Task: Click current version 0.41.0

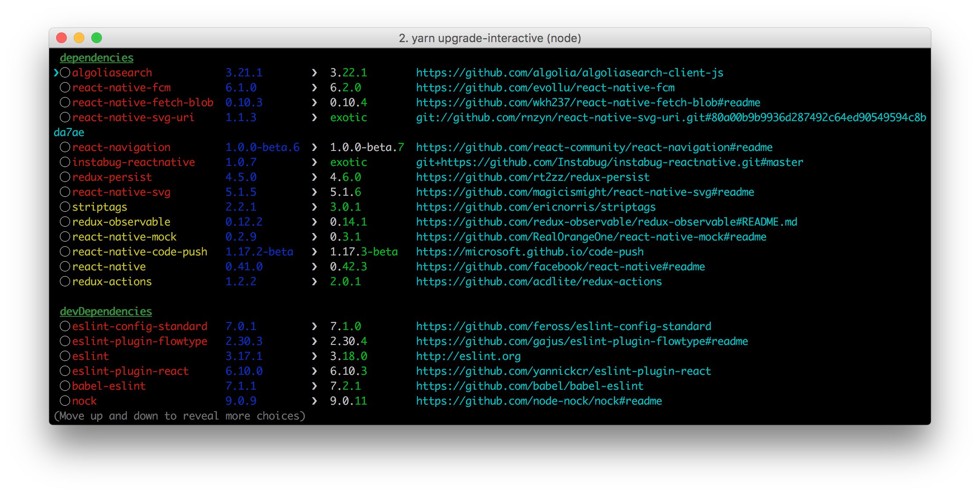Action: [244, 267]
